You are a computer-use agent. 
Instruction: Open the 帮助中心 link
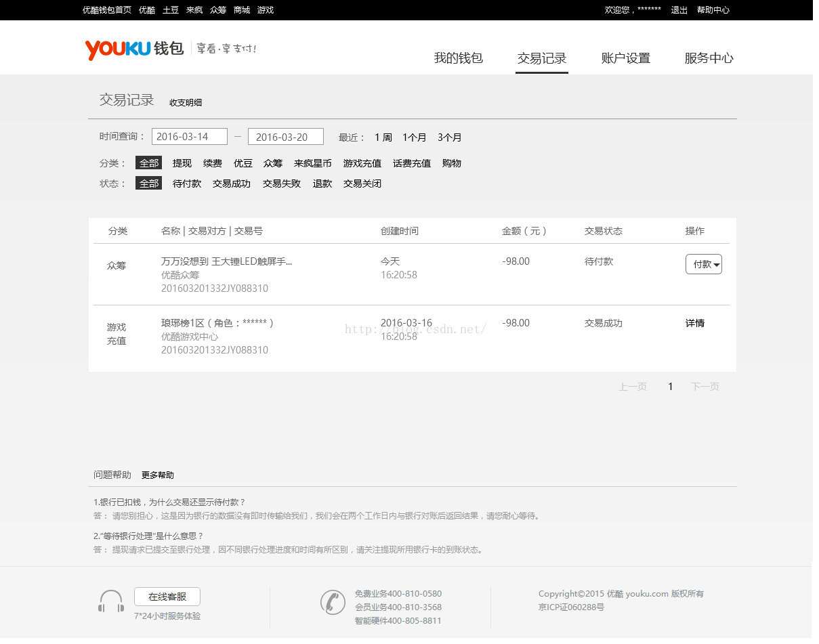(x=713, y=10)
